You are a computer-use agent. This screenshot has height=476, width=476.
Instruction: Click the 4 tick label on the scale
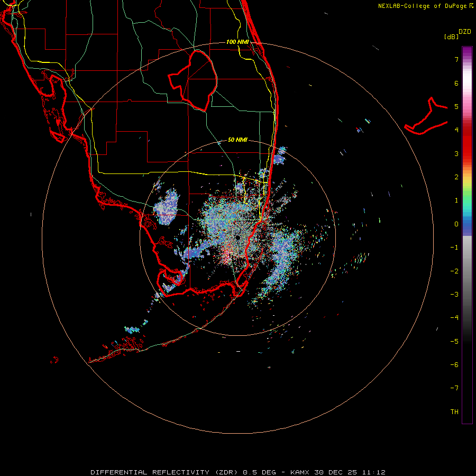(x=456, y=130)
